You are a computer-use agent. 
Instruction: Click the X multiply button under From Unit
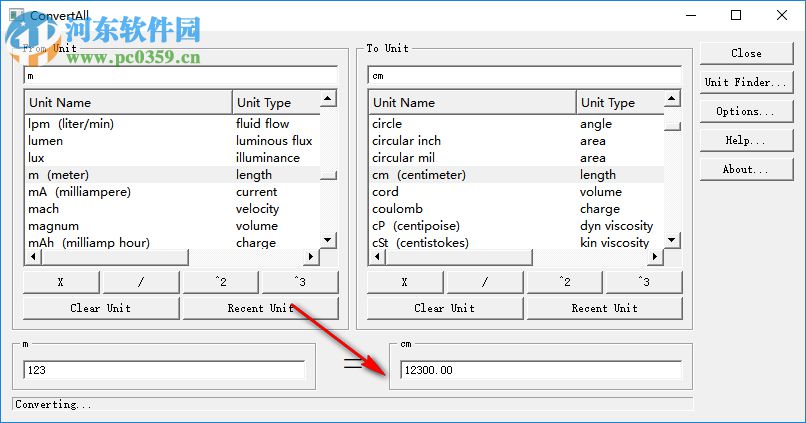coord(61,282)
